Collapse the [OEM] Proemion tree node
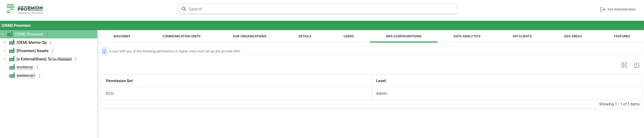 (x=3, y=34)
